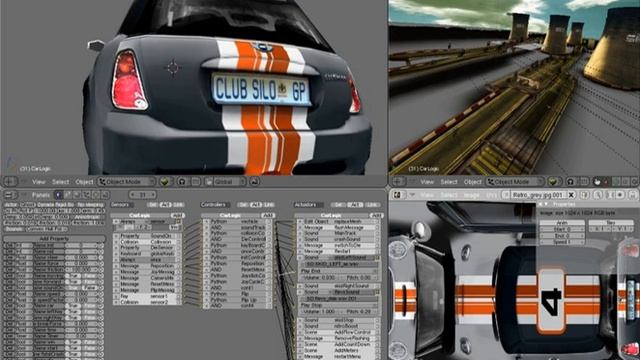
Task: Delete the Python vechicle controller with its X
Action: click(x=206, y=222)
